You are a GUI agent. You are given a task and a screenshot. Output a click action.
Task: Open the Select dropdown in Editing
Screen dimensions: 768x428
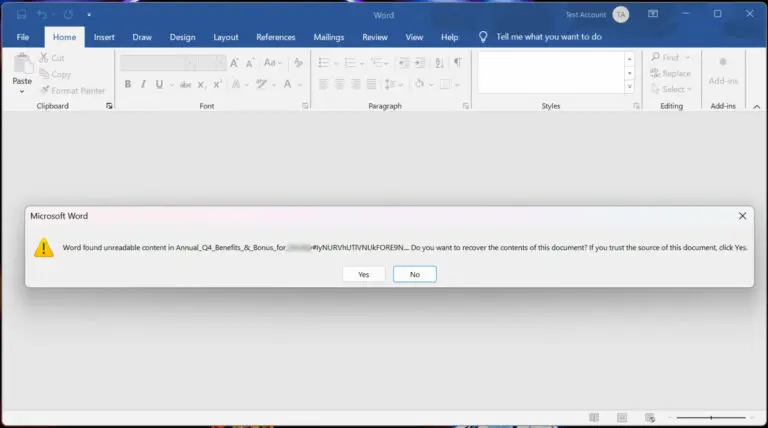(x=673, y=89)
